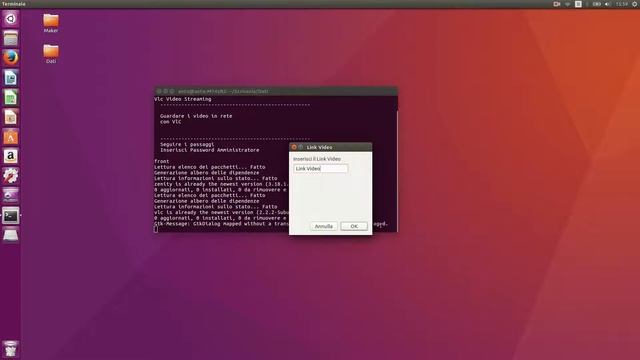640x360 pixels.
Task: Switch to the Terminal launcher icon
Action: click(x=11, y=216)
